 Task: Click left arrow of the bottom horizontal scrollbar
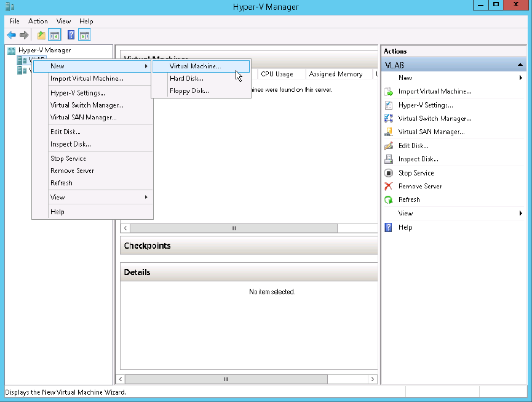121,379
